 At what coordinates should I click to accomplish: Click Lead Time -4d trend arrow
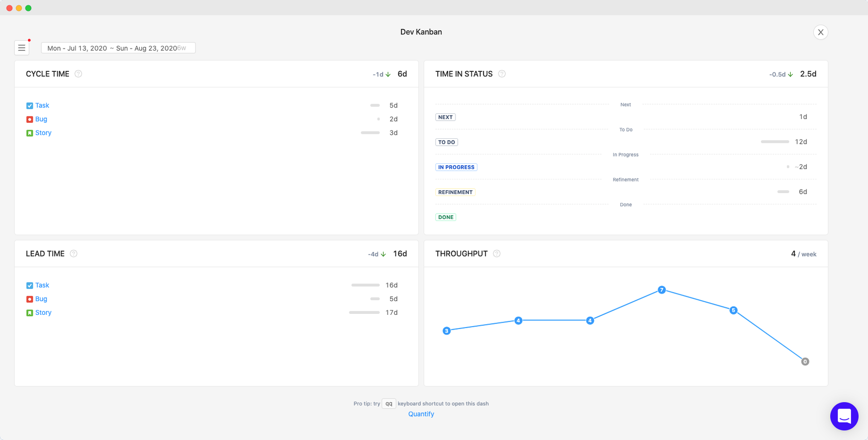(x=383, y=254)
